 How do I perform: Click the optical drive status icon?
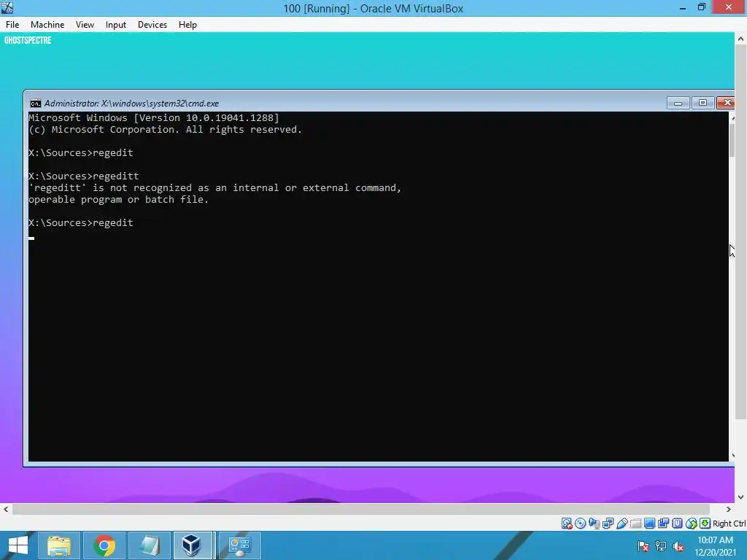point(580,524)
